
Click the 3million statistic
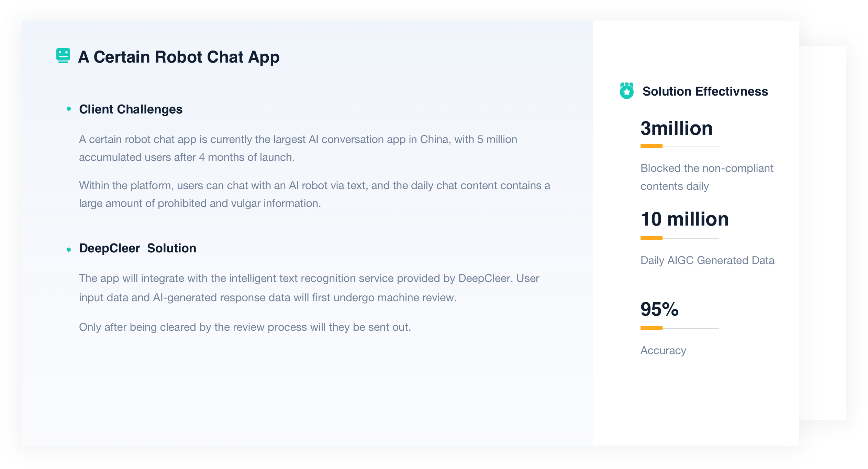pyautogui.click(x=676, y=128)
